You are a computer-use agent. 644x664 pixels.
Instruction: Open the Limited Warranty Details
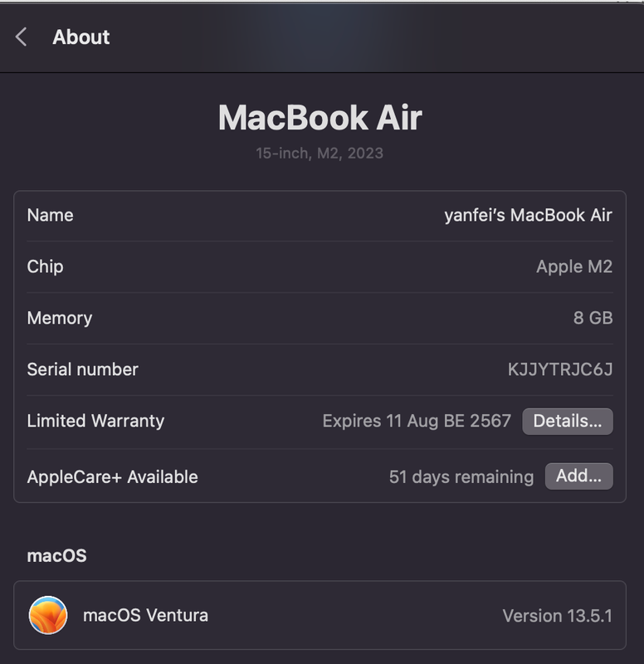pos(568,422)
